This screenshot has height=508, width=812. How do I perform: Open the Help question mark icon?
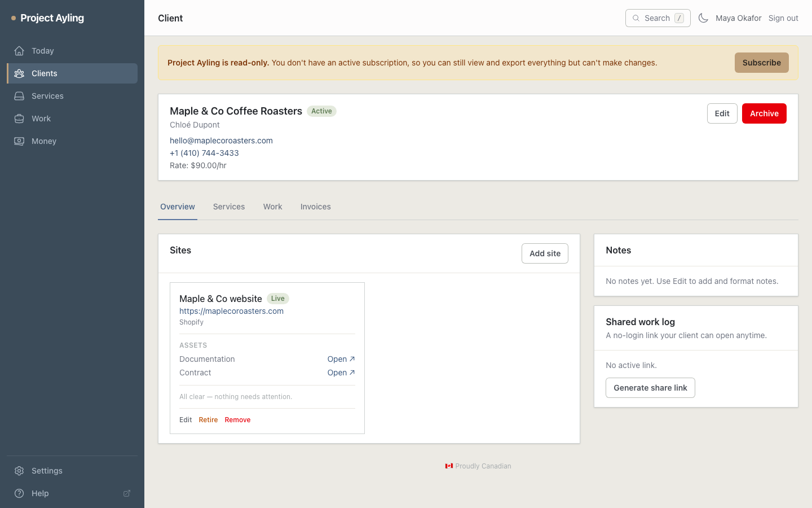coord(19,493)
